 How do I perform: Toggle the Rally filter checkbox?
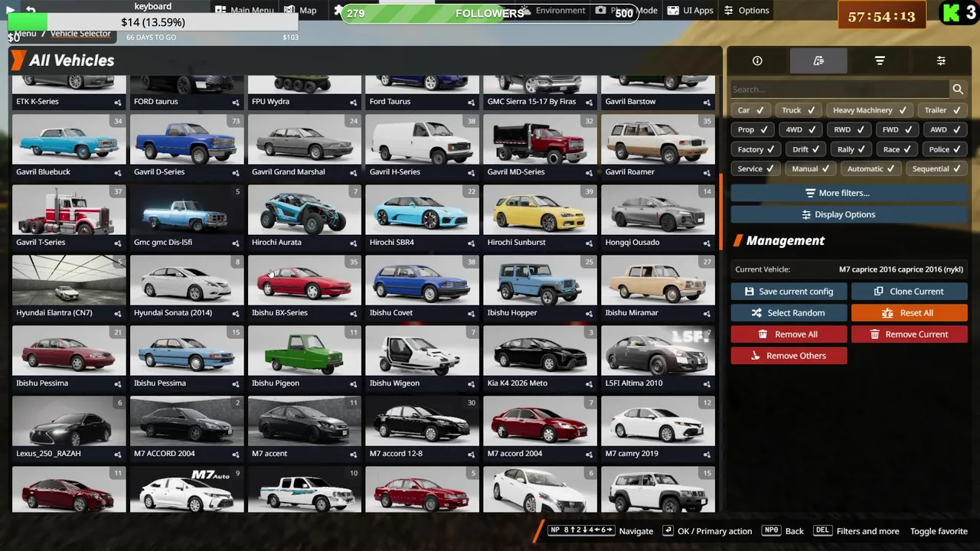pyautogui.click(x=851, y=150)
